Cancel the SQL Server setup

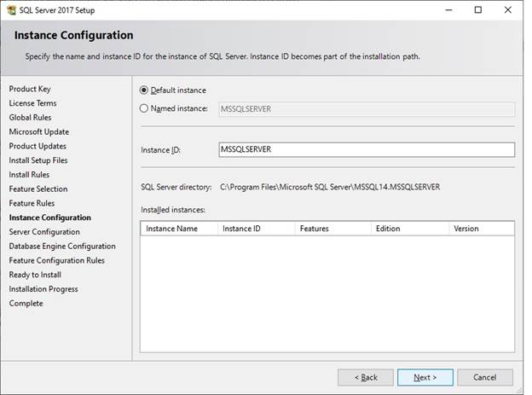484,377
